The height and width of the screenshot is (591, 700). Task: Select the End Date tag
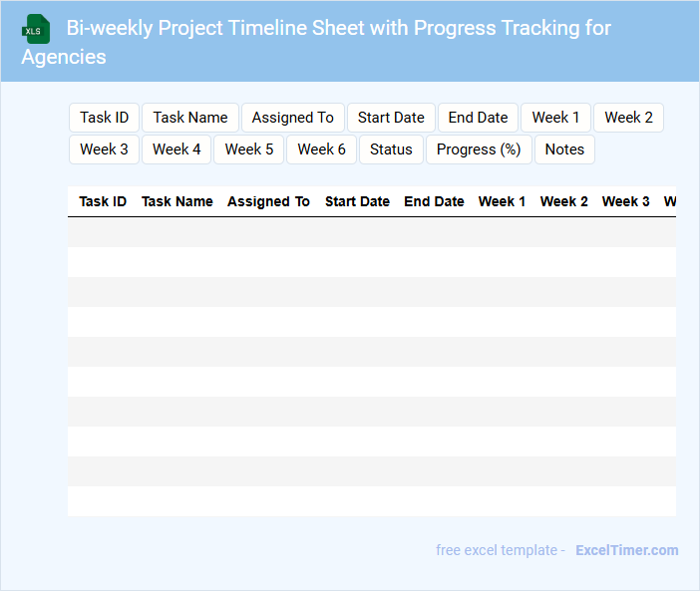point(478,118)
